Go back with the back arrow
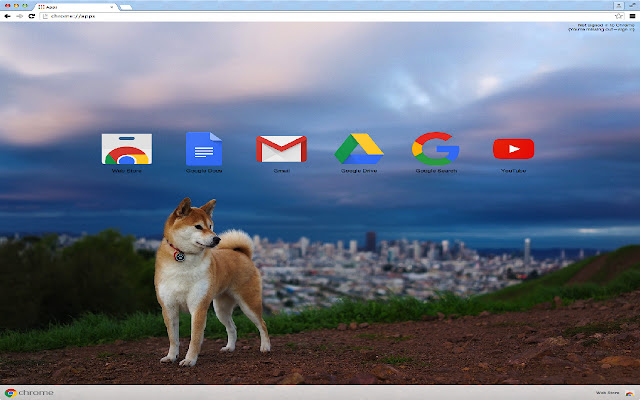Viewport: 640px width, 400px height. (x=7, y=16)
